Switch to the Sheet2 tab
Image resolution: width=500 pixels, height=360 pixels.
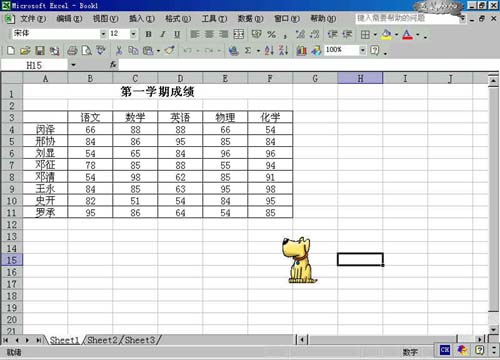(102, 340)
